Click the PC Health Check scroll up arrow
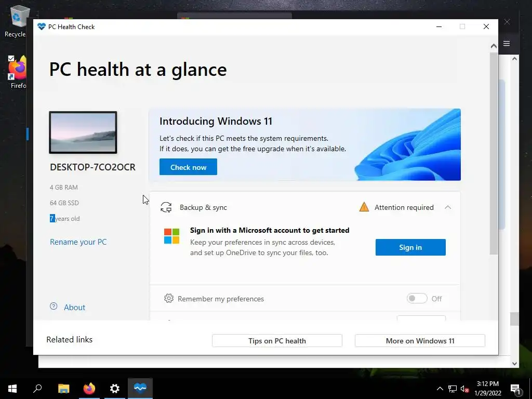532x399 pixels. 494,46
